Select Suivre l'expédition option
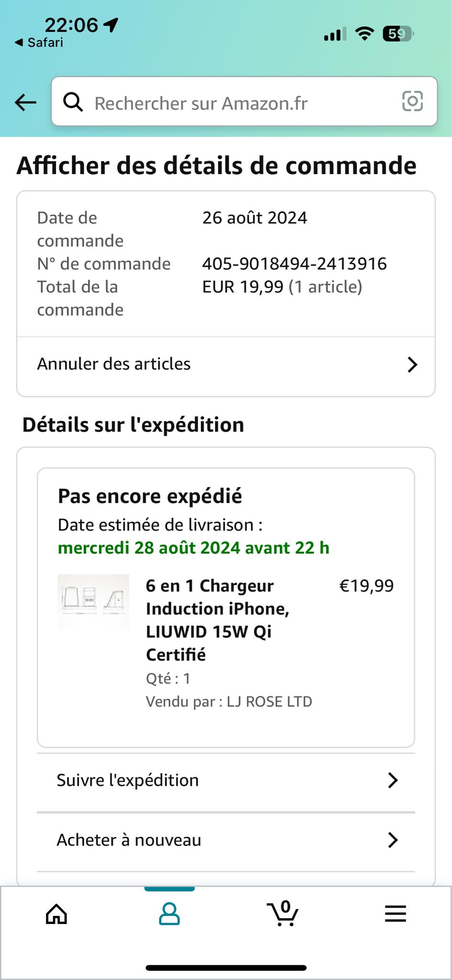452x980 pixels. click(128, 780)
